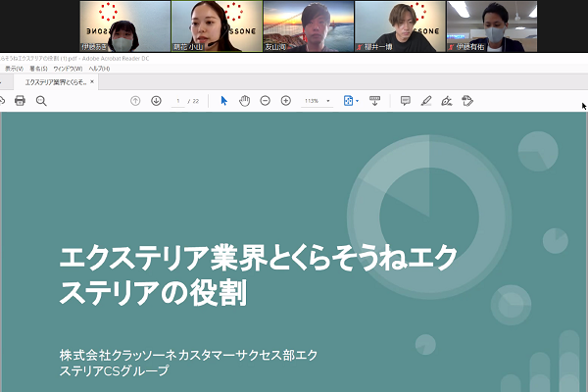
Task: Click the current page number field
Action: tap(178, 101)
